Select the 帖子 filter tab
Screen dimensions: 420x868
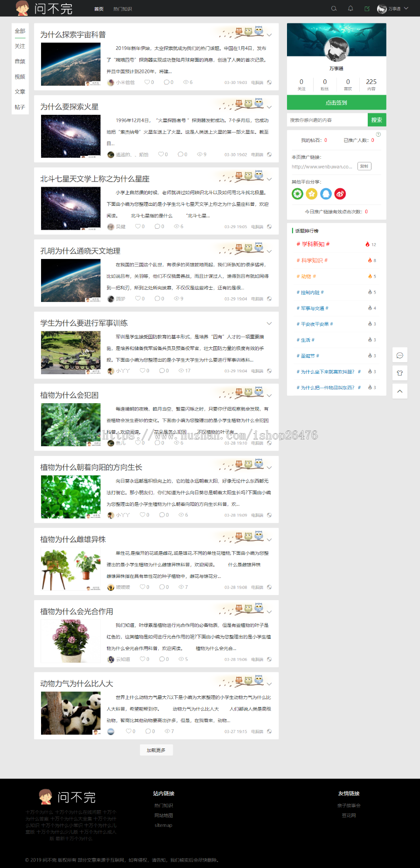point(20,107)
